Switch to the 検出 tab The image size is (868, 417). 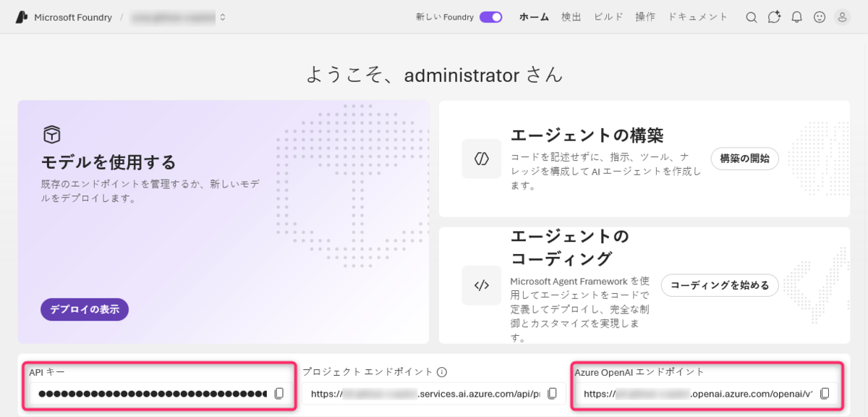(571, 17)
